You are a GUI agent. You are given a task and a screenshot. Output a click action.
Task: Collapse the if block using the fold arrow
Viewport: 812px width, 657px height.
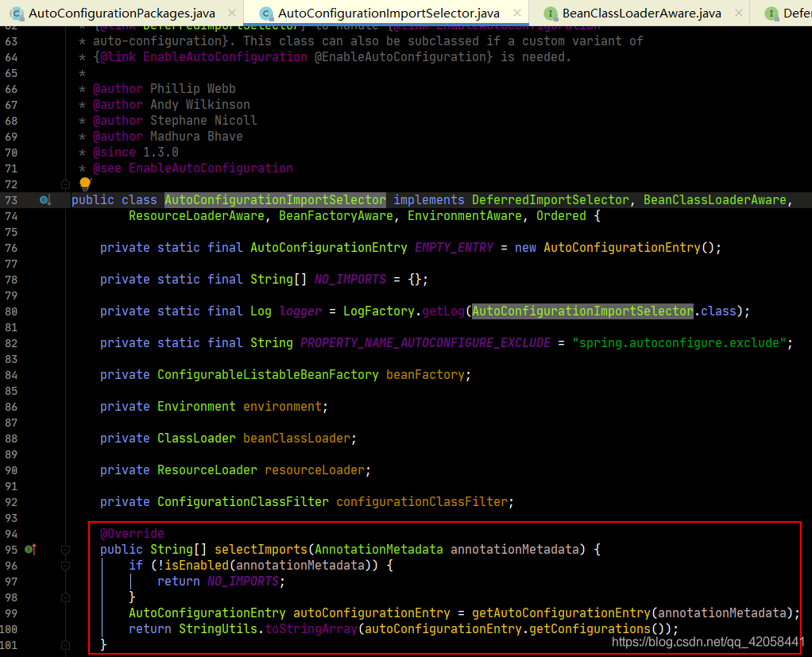click(65, 566)
